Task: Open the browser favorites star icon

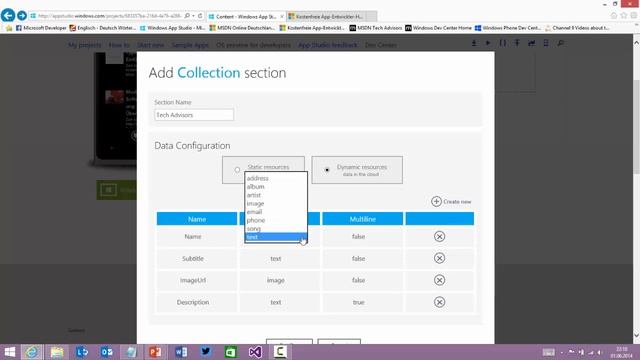Action: [x=624, y=16]
